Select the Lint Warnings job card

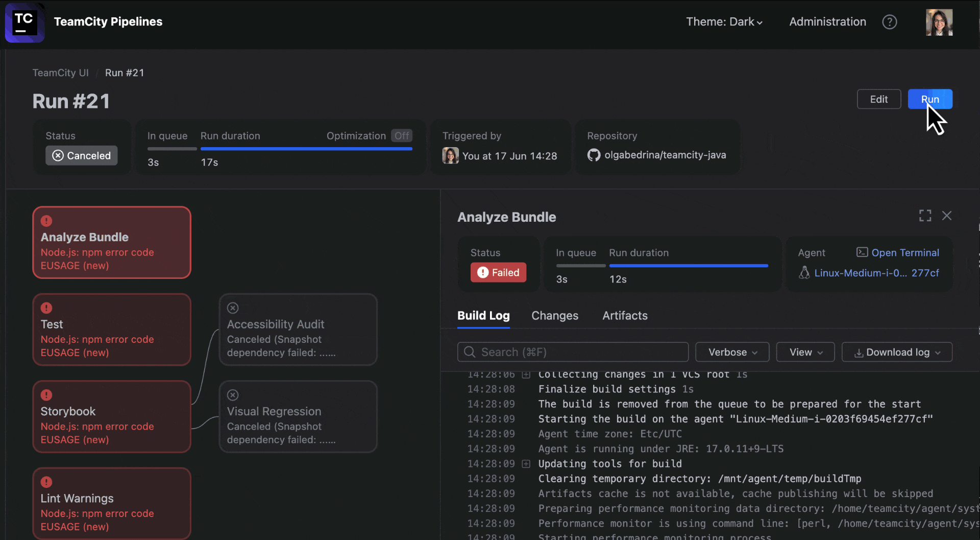pyautogui.click(x=112, y=503)
